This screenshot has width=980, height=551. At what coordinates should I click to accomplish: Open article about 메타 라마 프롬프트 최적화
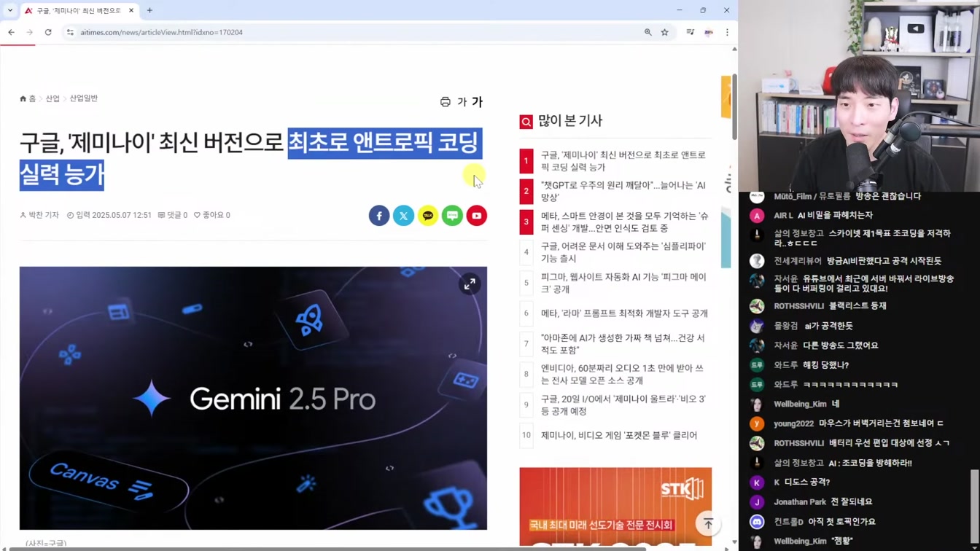624,313
